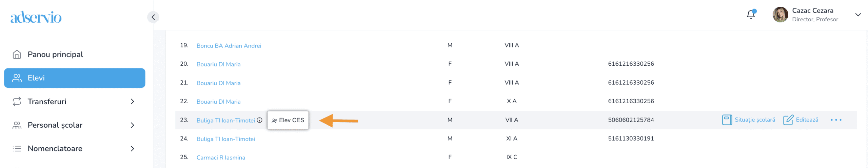The width and height of the screenshot is (868, 168).
Task: Click the adservio logo
Action: point(36,17)
